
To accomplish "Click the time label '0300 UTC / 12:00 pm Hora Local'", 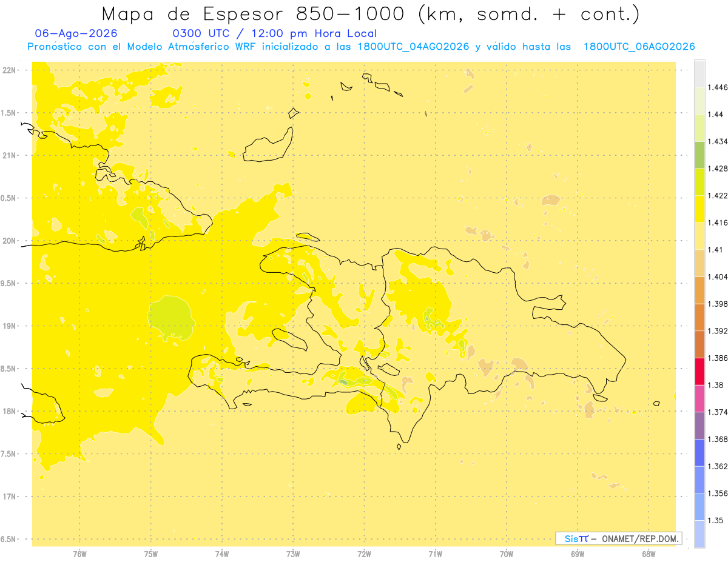I will point(275,34).
